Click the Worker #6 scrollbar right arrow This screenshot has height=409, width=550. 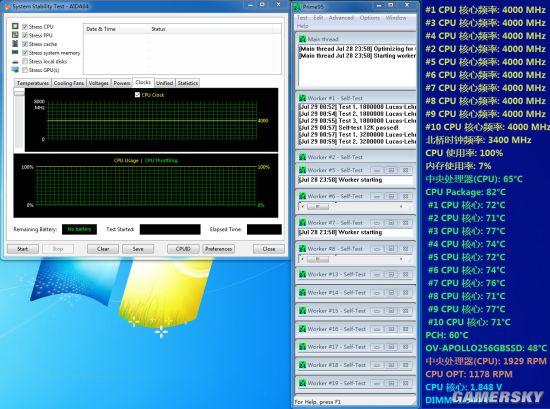click(x=401, y=207)
